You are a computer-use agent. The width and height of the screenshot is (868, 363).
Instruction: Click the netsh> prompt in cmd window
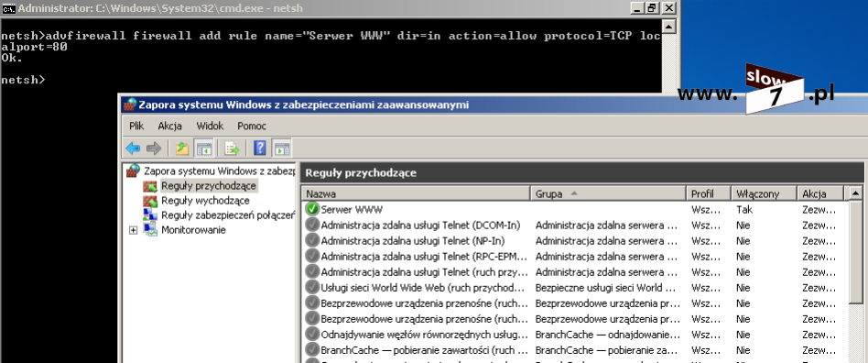[23, 80]
